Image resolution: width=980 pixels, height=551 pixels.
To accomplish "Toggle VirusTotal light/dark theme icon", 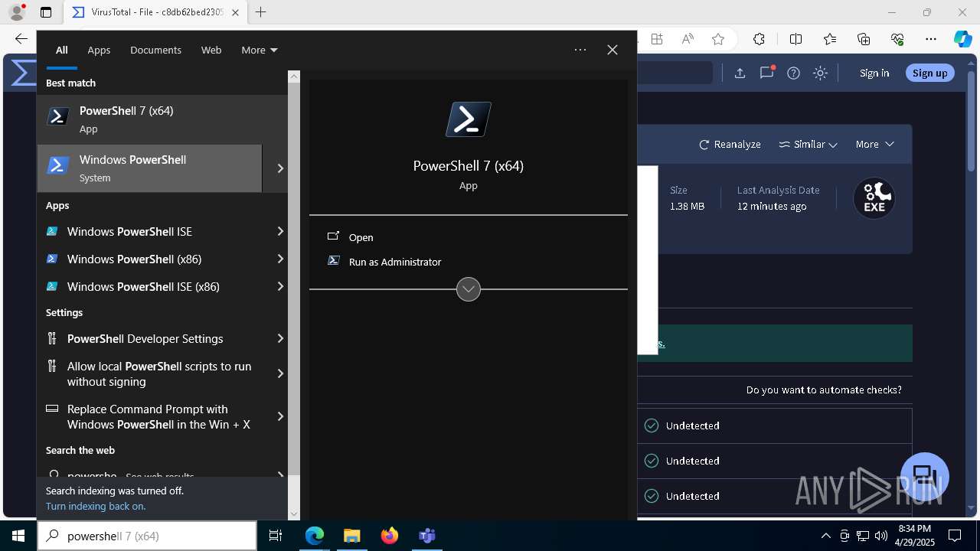I will point(821,73).
